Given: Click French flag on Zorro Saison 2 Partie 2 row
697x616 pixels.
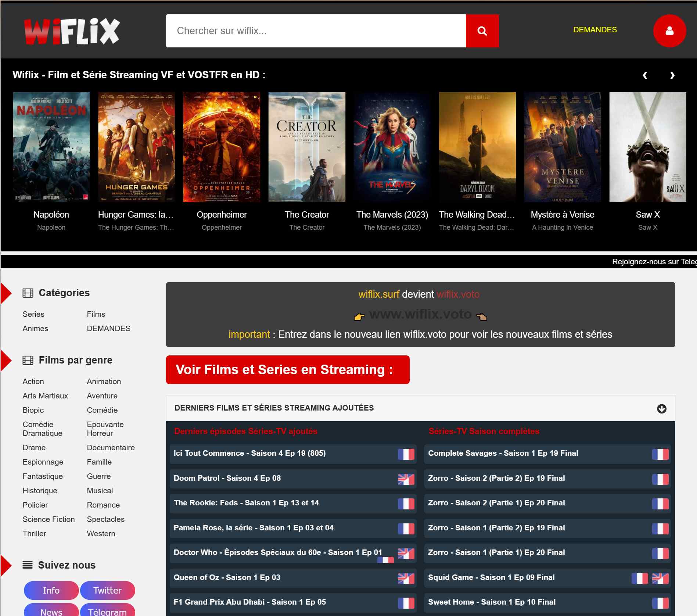Looking at the screenshot, I should pyautogui.click(x=660, y=479).
